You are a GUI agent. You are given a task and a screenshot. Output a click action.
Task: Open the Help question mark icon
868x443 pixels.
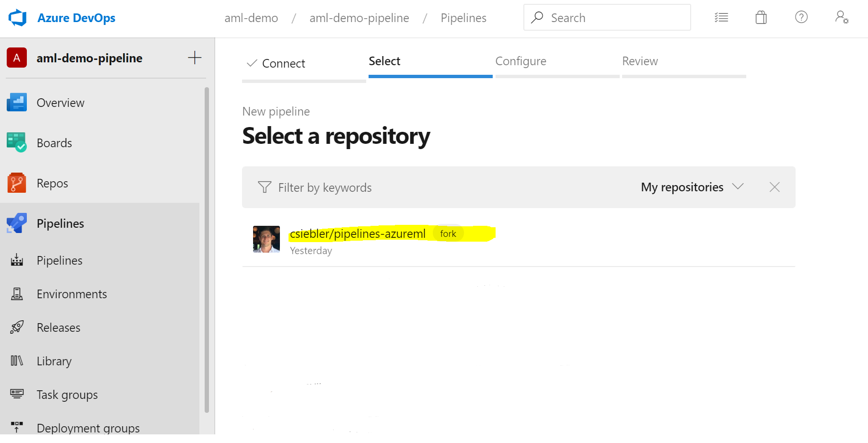tap(801, 17)
